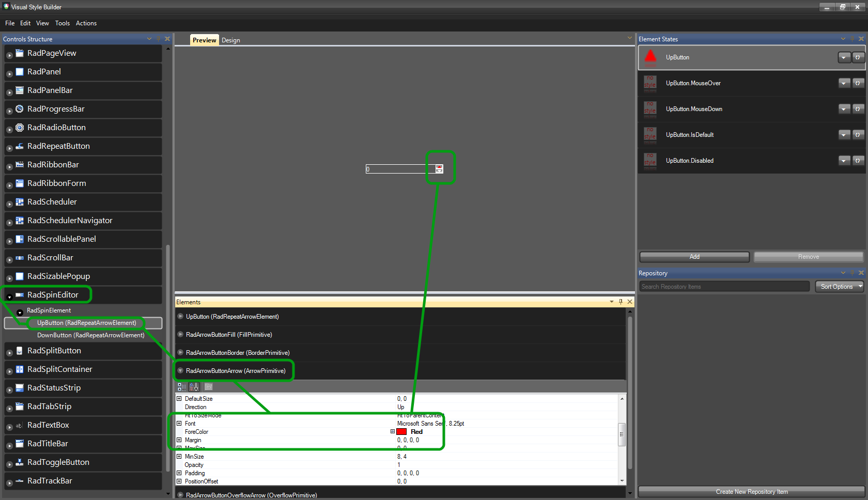Click the RadSchedulerNavigator control icon
This screenshot has height=500, width=868.
[x=20, y=220]
